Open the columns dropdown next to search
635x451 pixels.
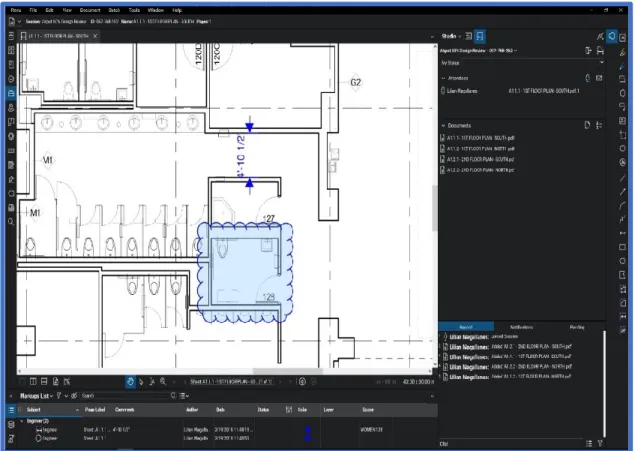(184, 396)
